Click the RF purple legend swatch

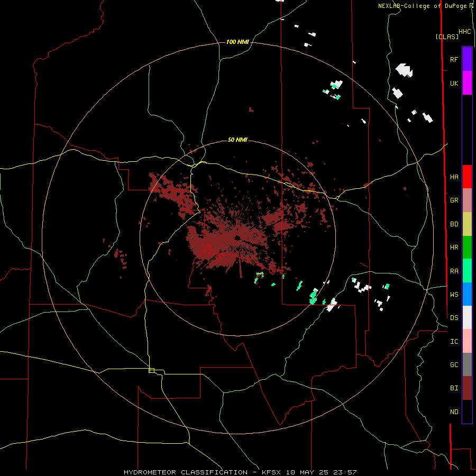click(x=467, y=59)
